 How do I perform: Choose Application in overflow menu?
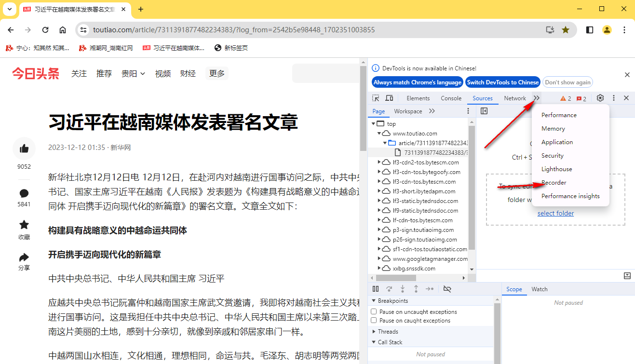pyautogui.click(x=557, y=142)
